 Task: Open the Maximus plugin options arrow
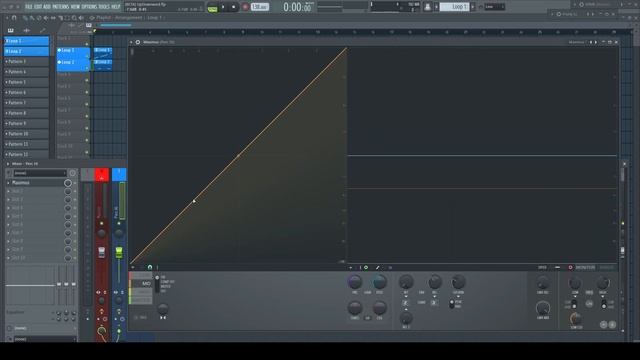pyautogui.click(x=131, y=42)
